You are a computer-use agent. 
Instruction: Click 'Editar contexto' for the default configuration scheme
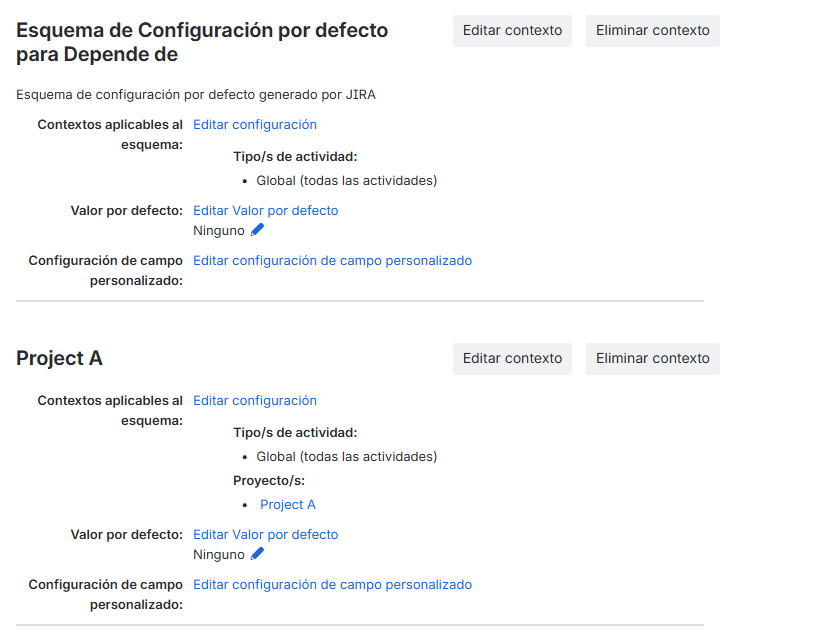coord(512,31)
